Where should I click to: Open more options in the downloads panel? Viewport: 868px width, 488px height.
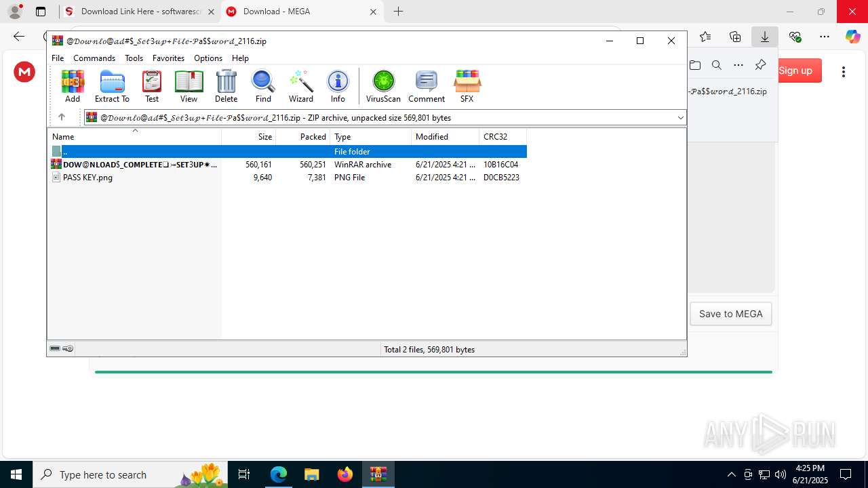pyautogui.click(x=738, y=65)
